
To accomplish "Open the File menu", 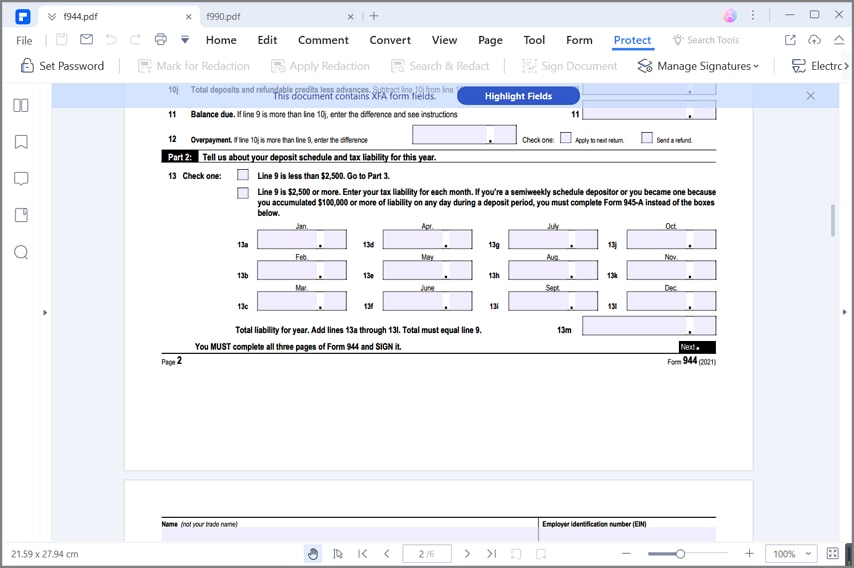I will pyautogui.click(x=24, y=40).
